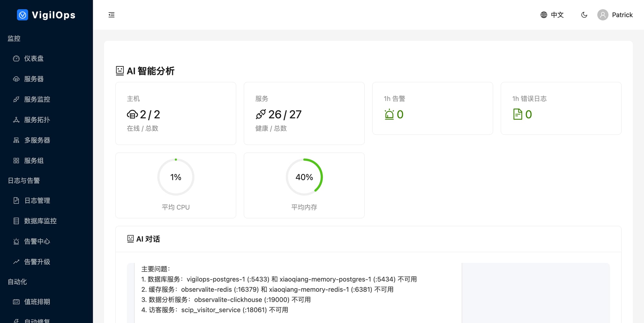Click the 2 / 2 host count value

pos(150,114)
